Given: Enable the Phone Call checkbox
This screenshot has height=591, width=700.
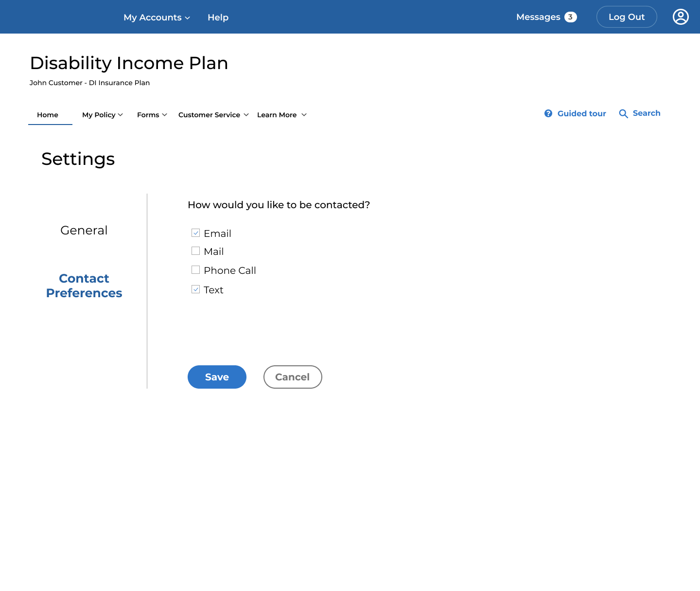Looking at the screenshot, I should [196, 270].
